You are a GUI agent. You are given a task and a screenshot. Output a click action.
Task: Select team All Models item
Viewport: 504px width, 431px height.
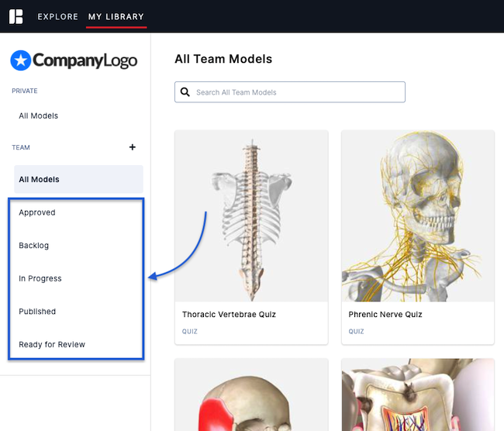tap(78, 179)
